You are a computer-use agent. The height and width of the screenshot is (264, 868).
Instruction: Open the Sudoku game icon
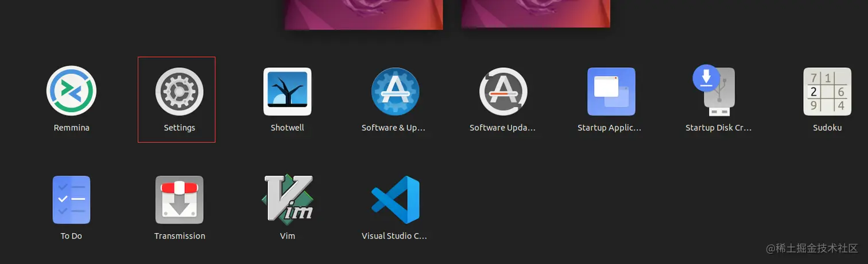point(827,91)
